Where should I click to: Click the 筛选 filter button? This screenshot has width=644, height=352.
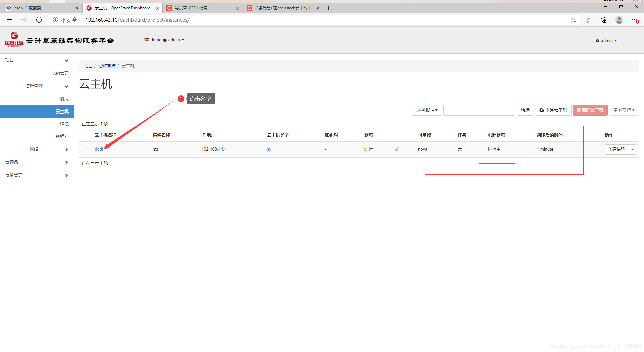click(x=525, y=110)
